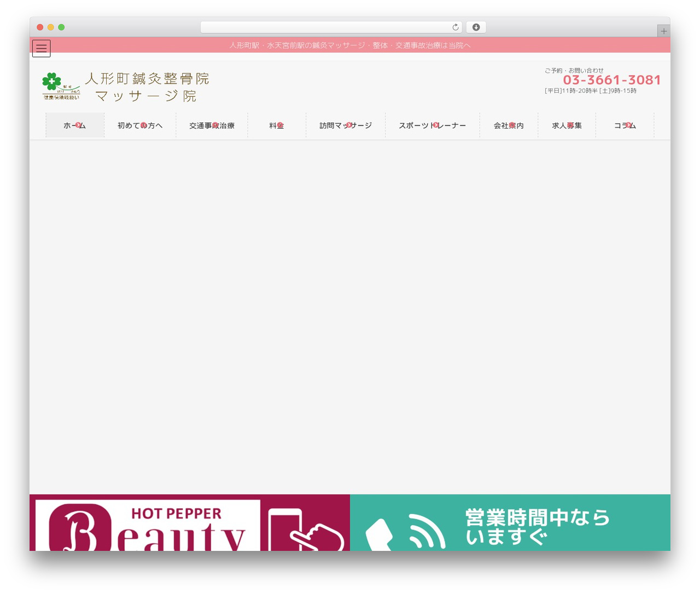Open the 料金 menu item
700x593 pixels.
click(277, 125)
